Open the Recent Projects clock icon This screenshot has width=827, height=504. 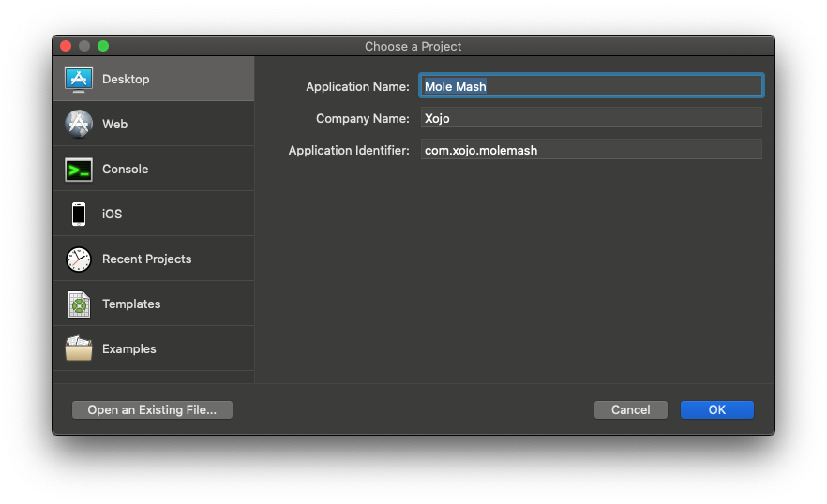pyautogui.click(x=79, y=259)
